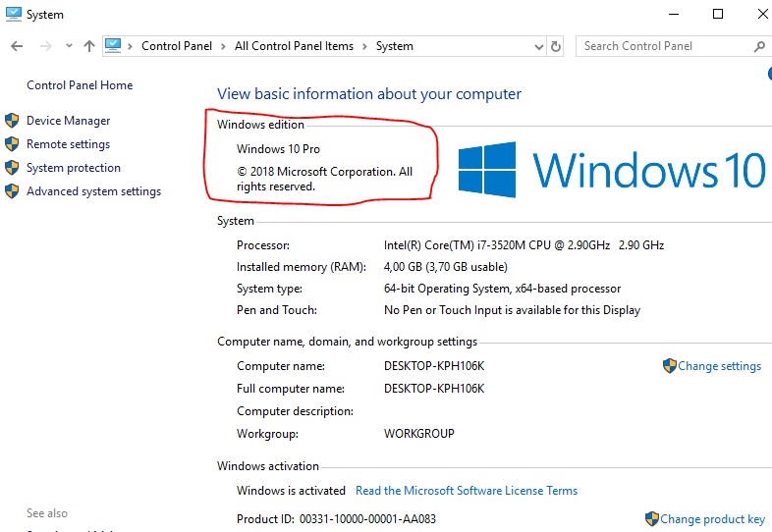Screen dimensions: 772x532
Task: Click the System protection shield icon
Action: 12,168
